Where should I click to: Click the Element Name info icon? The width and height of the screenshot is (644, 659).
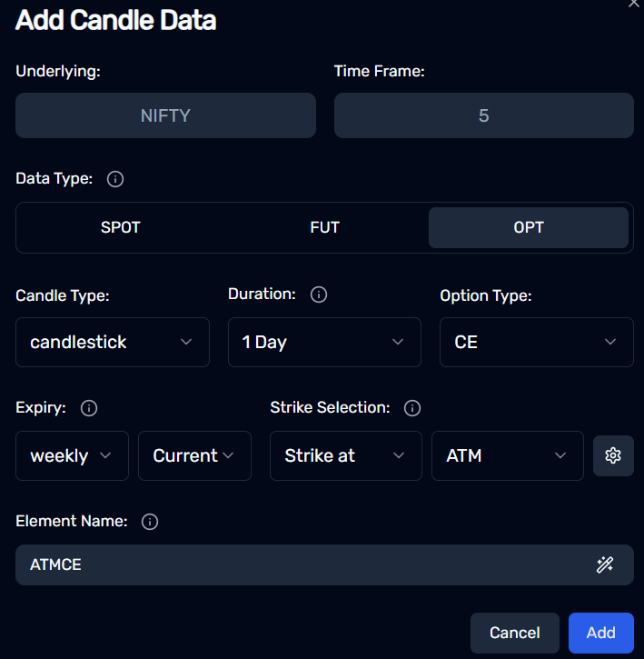pos(150,522)
